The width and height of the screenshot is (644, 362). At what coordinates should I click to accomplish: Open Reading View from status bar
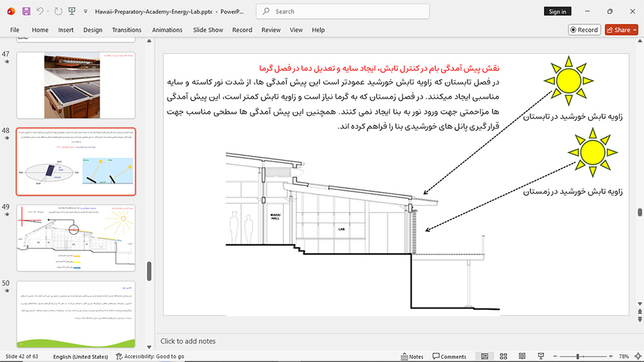[x=522, y=356]
